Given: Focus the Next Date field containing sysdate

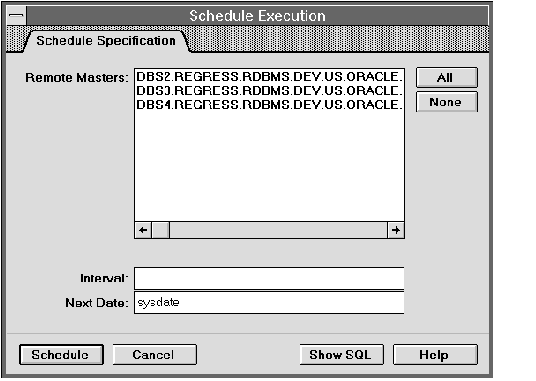Looking at the screenshot, I should (x=269, y=302).
